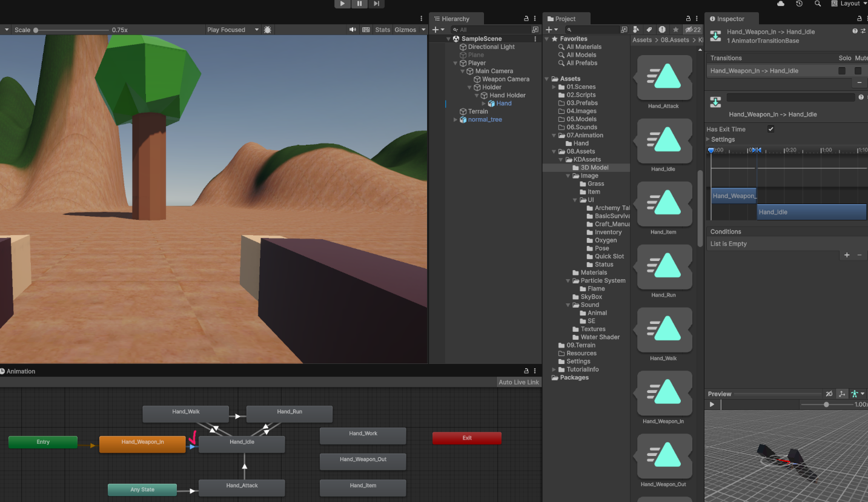
Task: Toggle the Game view bug/frame debugger icon
Action: click(x=268, y=30)
